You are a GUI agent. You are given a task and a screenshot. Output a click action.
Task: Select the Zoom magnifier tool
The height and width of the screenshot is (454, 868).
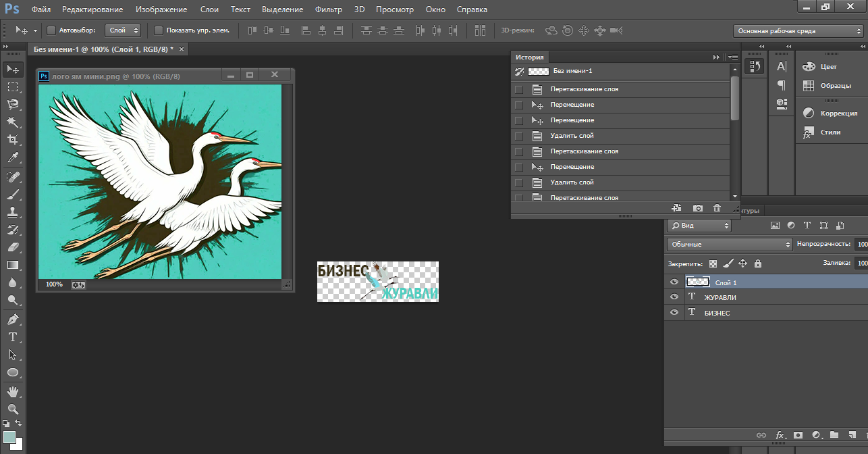click(x=12, y=409)
